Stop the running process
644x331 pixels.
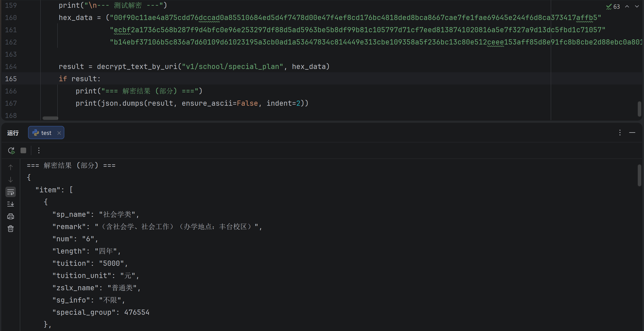[23, 150]
